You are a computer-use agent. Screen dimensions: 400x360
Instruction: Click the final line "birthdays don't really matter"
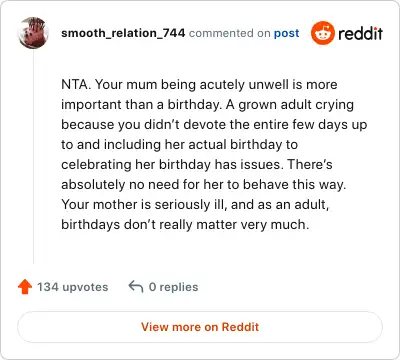click(185, 224)
